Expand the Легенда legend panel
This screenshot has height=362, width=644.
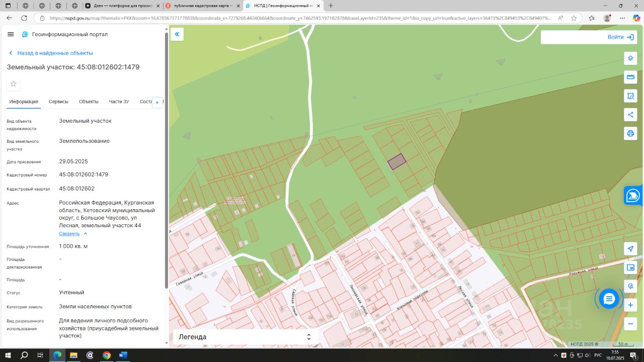click(246, 337)
